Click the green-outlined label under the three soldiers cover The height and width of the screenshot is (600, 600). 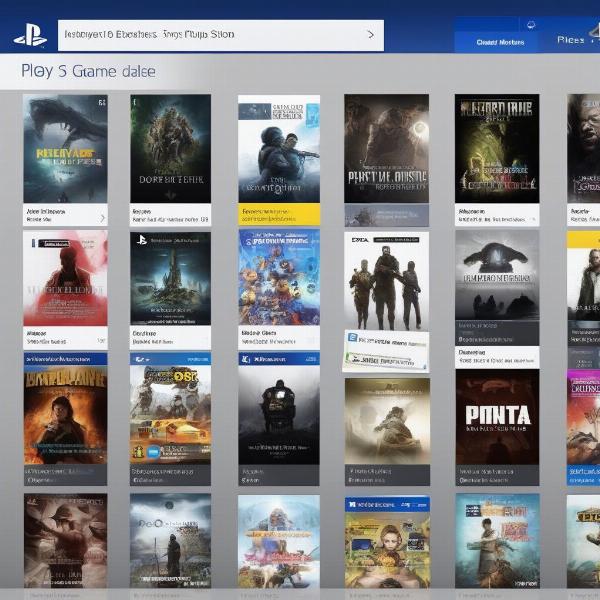[386, 360]
